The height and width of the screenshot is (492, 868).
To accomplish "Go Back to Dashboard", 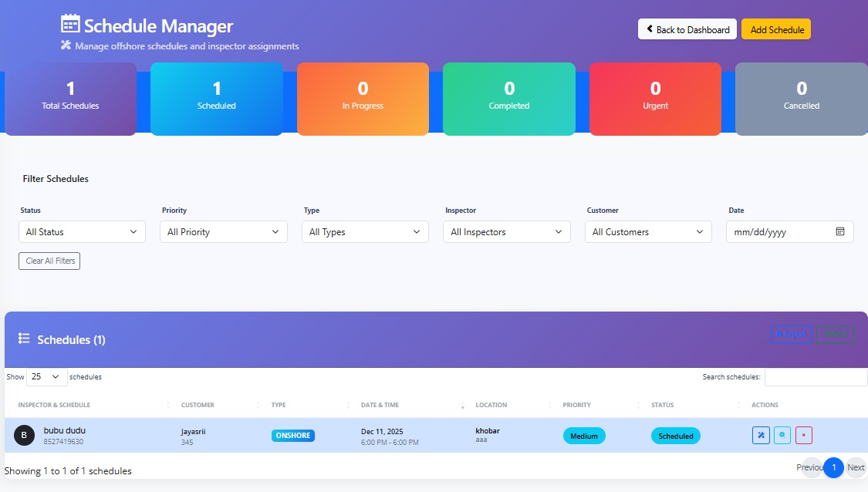I will pos(687,29).
